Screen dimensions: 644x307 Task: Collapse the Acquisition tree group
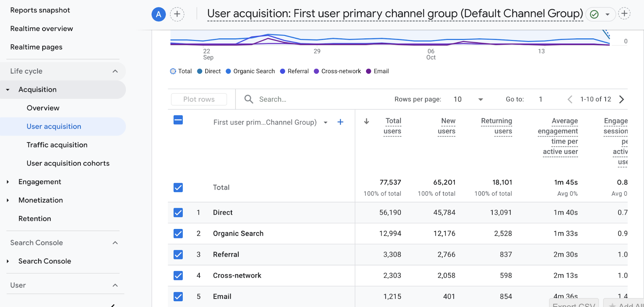(x=8, y=90)
